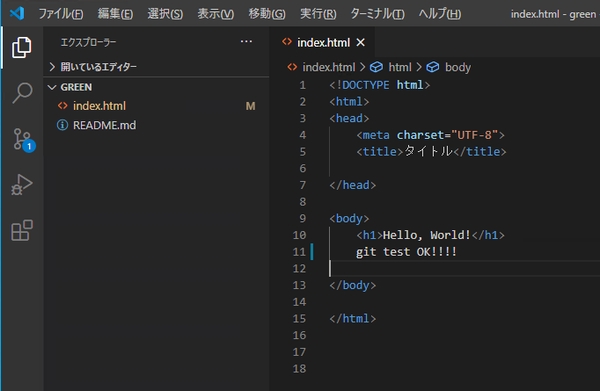This screenshot has width=600, height=391.
Task: Click the html symbol icon in breadcrumb
Action: coord(376,67)
